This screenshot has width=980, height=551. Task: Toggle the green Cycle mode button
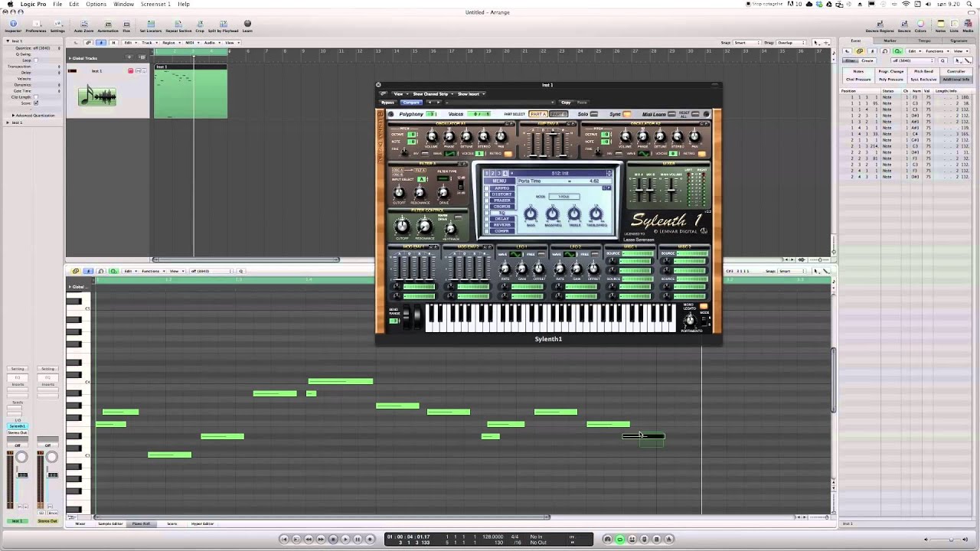(x=620, y=539)
